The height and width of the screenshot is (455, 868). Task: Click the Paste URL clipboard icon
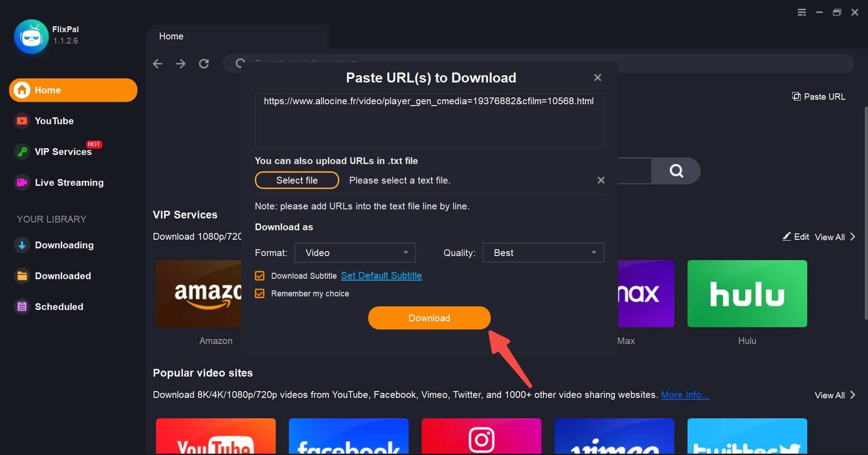tap(796, 97)
